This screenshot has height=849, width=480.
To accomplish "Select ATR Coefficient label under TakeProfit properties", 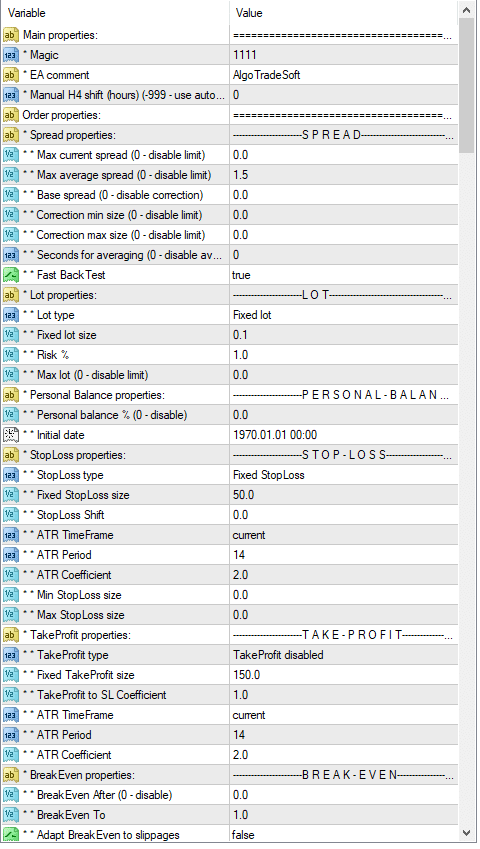I will point(67,755).
